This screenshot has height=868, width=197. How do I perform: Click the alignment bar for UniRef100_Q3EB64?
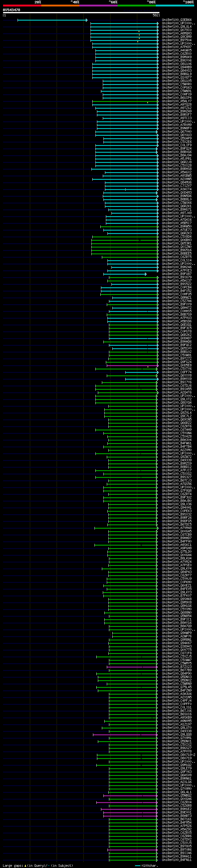[x=52, y=20]
